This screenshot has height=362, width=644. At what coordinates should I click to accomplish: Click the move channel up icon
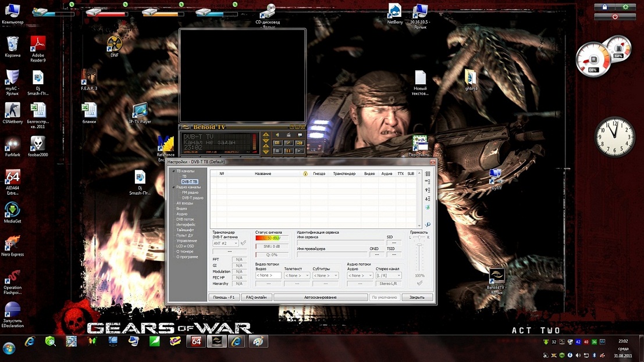coord(428,190)
